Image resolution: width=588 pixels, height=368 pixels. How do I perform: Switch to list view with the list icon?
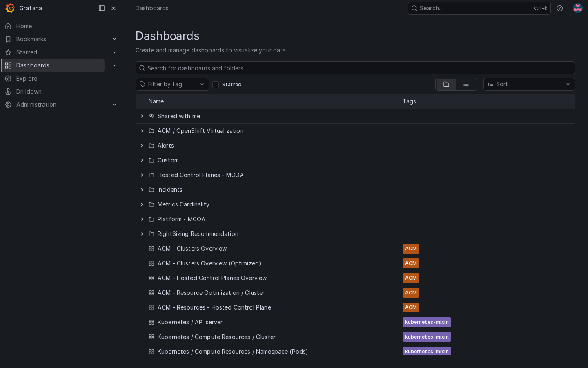466,84
